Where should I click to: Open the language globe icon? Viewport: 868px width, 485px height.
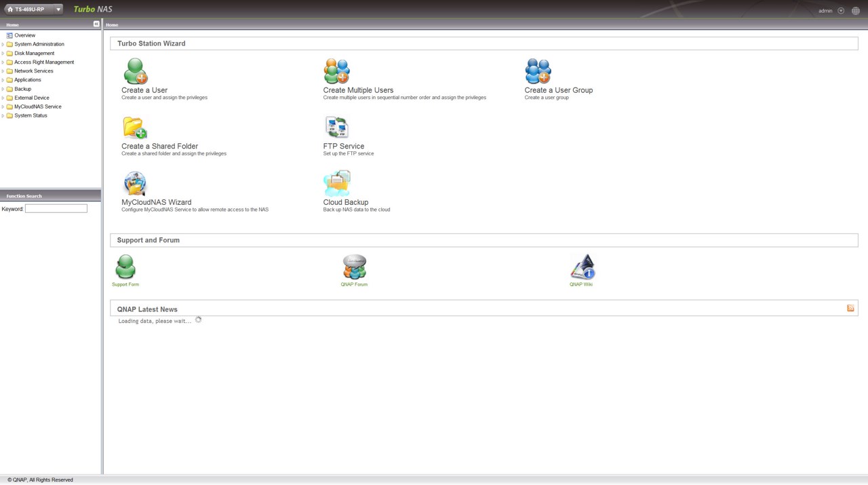click(x=855, y=11)
